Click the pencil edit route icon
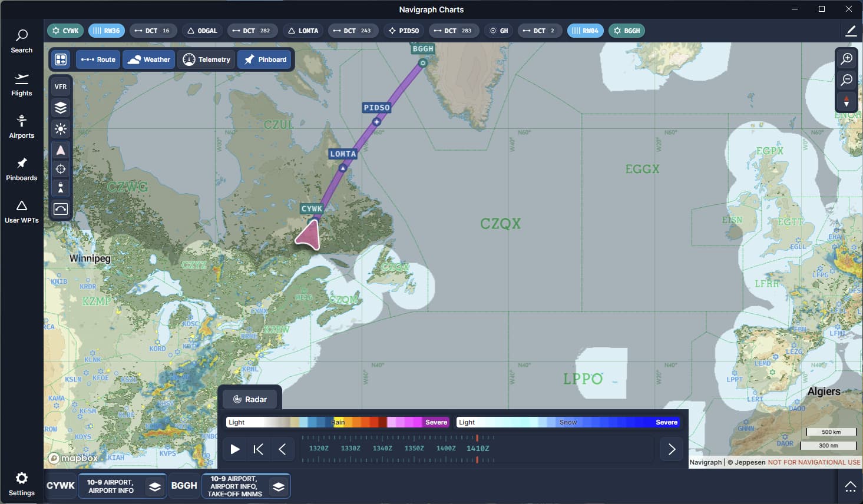This screenshot has width=863, height=504. click(x=851, y=31)
